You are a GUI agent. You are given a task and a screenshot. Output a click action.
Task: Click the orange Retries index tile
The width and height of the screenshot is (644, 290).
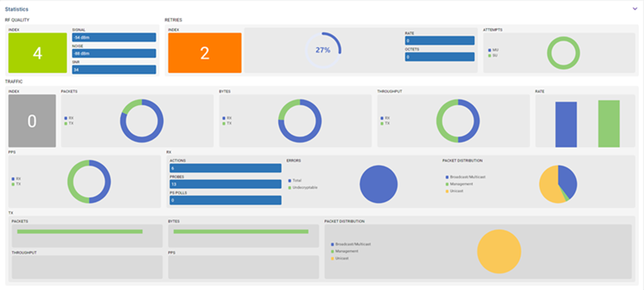tap(205, 53)
